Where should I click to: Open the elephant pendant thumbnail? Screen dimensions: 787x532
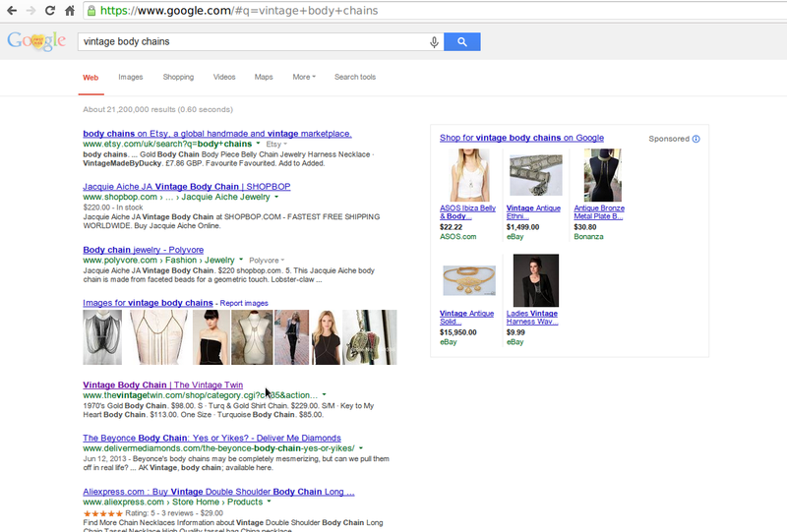(370, 337)
